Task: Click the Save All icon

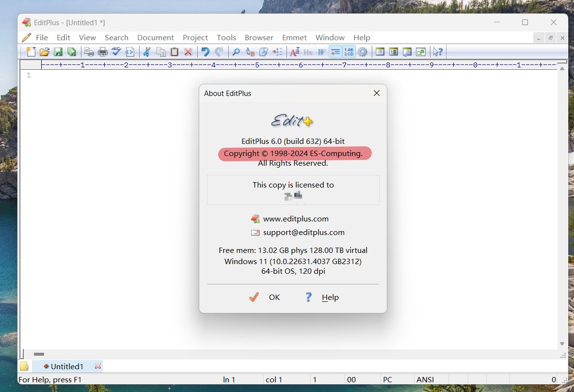Action: (x=72, y=52)
